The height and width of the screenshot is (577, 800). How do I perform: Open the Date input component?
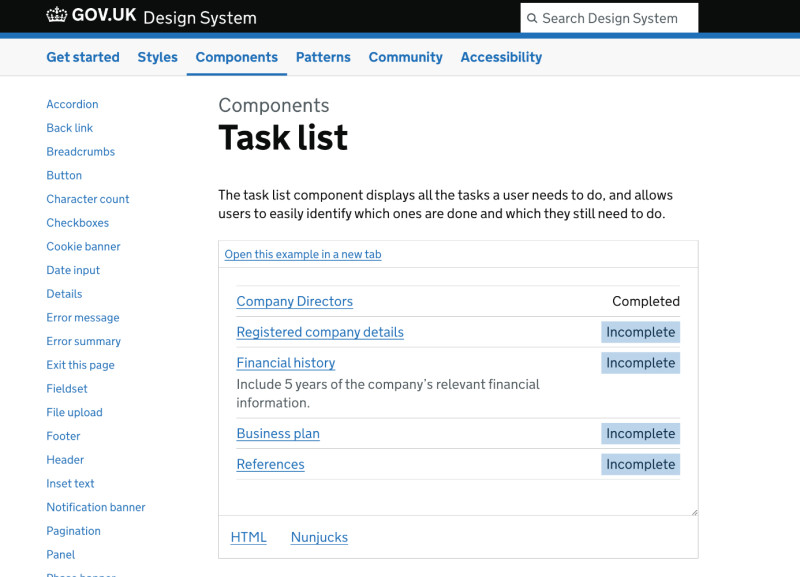[x=73, y=270]
